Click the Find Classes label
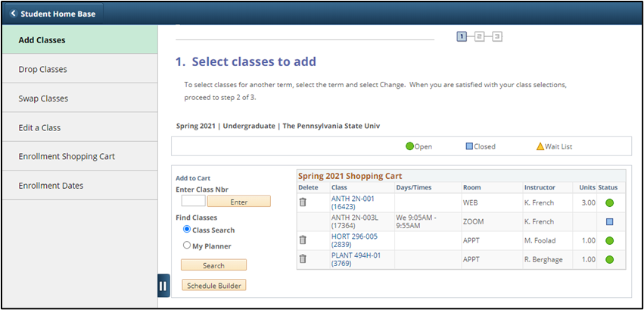Viewport: 644px width, 310px height. 196,218
